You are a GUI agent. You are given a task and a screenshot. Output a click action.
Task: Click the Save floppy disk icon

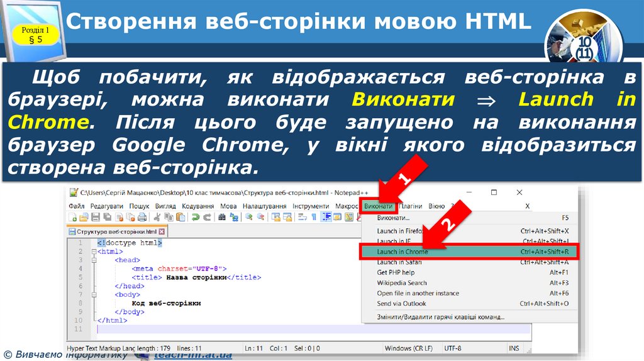pos(96,217)
